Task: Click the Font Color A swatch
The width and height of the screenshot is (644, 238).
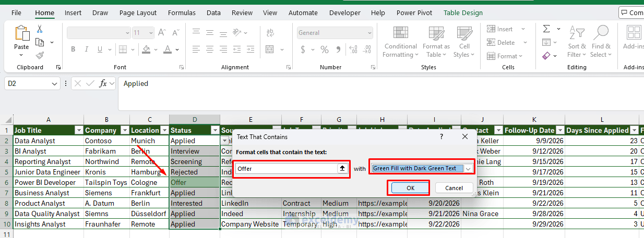Action: 168,49
